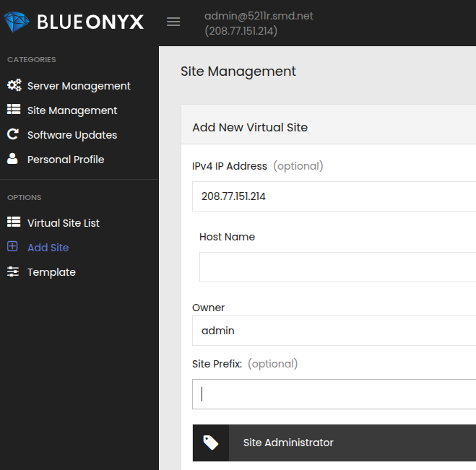The height and width of the screenshot is (470, 476).
Task: Click the Virtual Site List icon
Action: pyautogui.click(x=14, y=222)
